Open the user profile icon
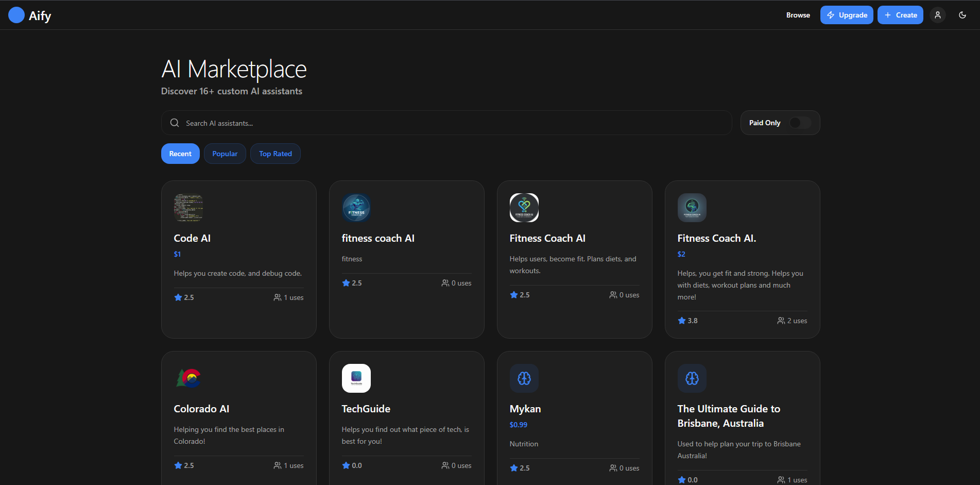980x485 pixels. coord(937,15)
